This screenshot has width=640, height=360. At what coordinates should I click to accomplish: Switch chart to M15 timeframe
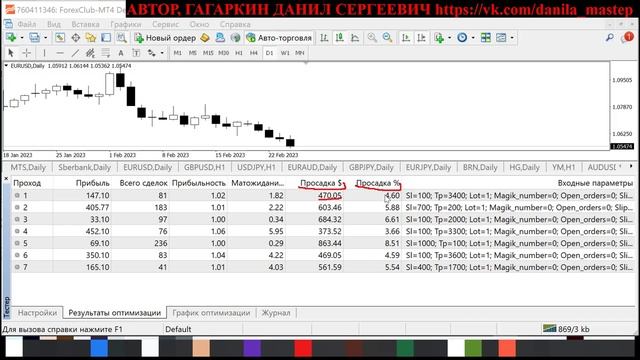208,53
